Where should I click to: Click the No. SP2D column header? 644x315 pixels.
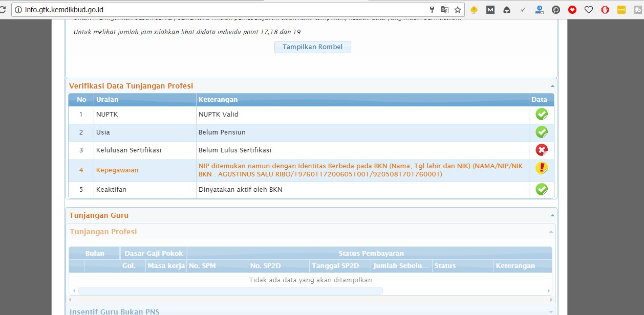(x=278, y=266)
